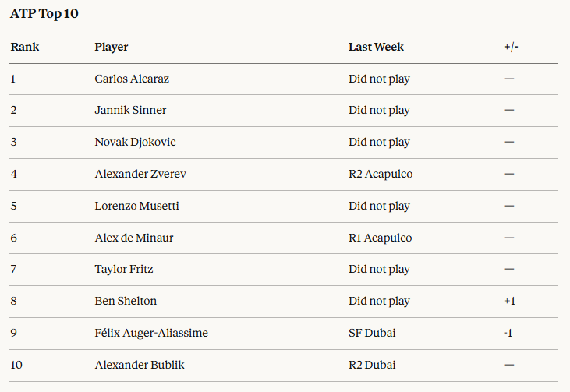Viewport: 570px width, 392px height.
Task: Click the +/- column header
Action: (x=511, y=47)
